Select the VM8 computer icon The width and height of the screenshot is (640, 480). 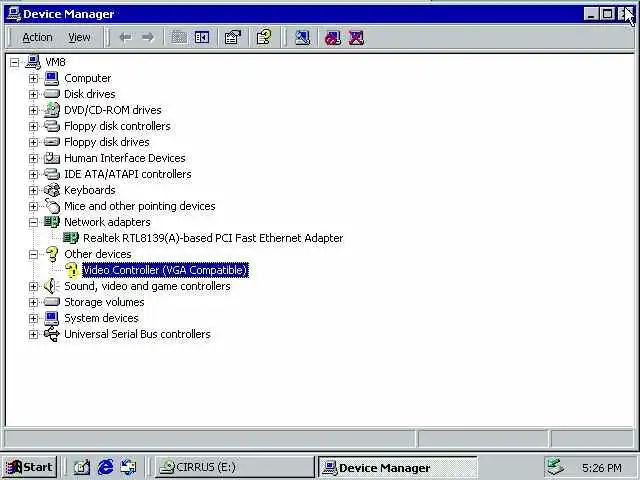tap(33, 62)
